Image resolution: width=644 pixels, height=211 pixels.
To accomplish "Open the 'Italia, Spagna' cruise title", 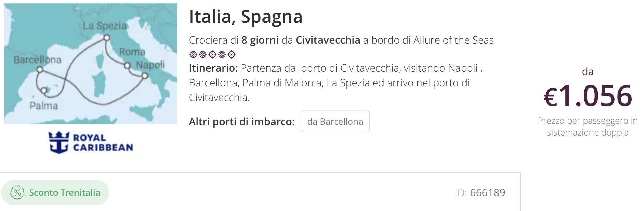I will [x=246, y=17].
